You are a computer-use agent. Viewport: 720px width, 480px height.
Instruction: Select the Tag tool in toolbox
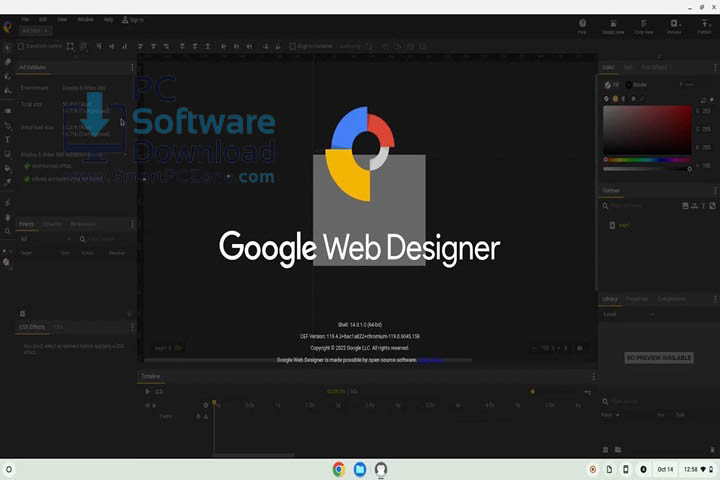7,111
